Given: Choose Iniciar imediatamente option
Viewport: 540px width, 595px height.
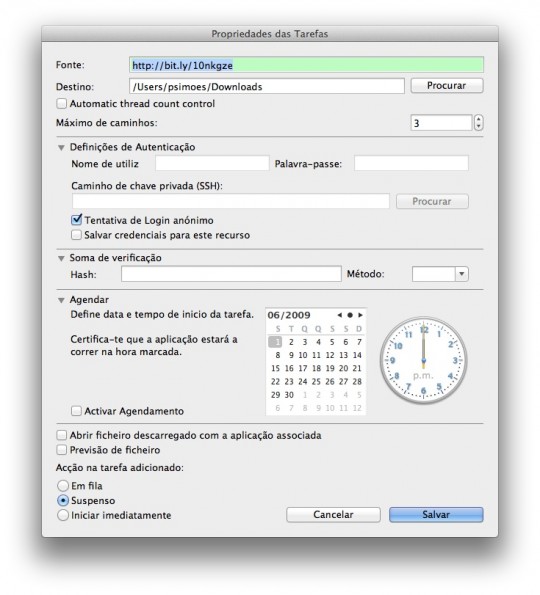Looking at the screenshot, I should pos(63,515).
